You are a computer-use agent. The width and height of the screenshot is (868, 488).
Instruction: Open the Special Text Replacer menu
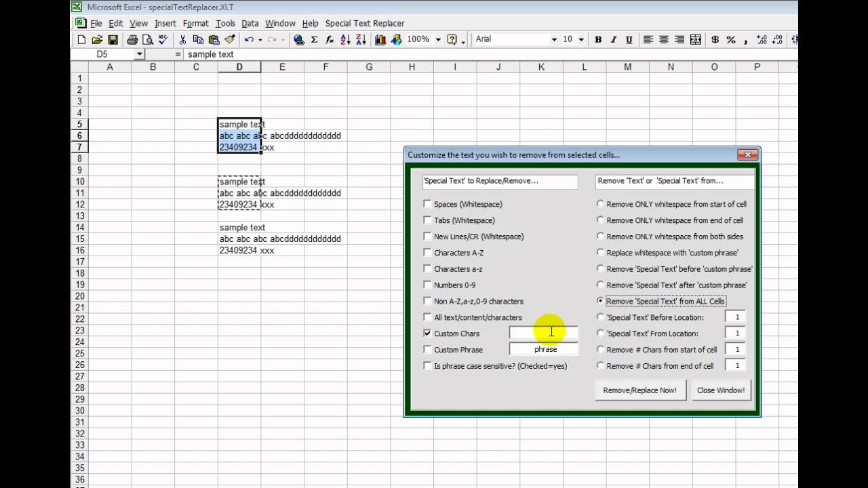click(365, 23)
